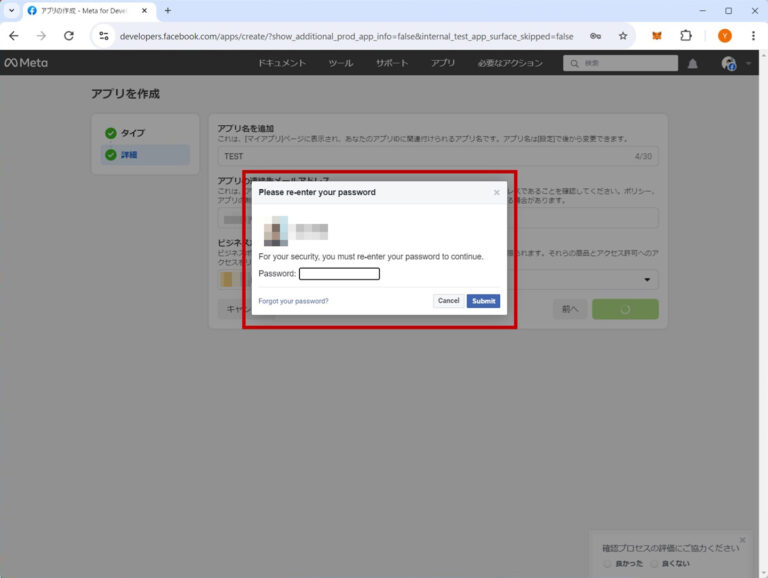
Task: Open the browser extensions puzzle icon
Action: [x=686, y=35]
